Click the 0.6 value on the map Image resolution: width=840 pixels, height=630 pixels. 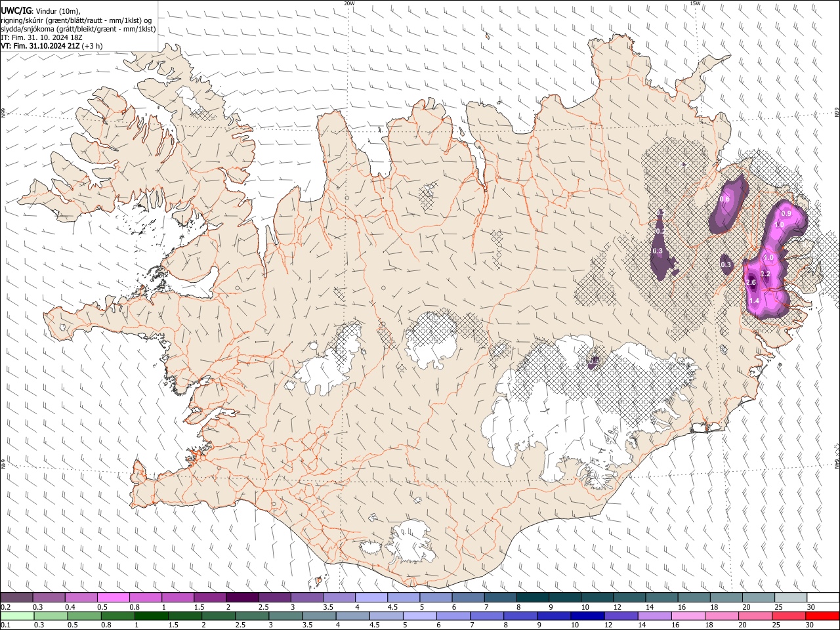(x=724, y=199)
